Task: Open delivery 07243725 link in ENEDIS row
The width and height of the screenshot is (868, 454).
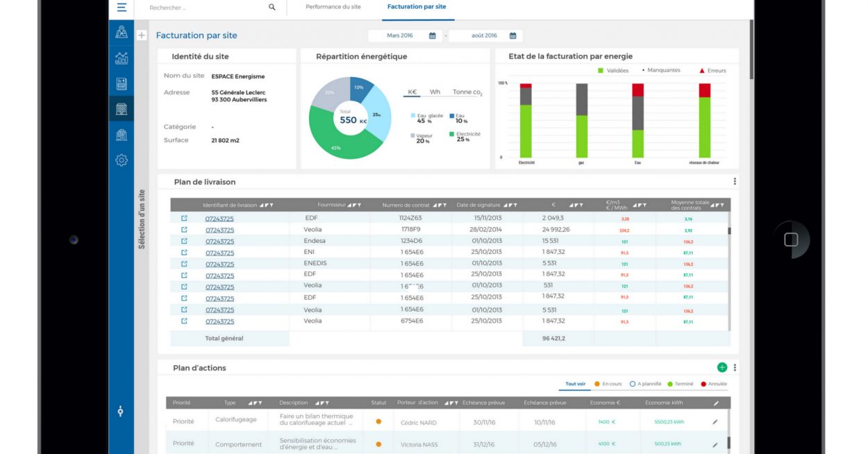Action: (x=219, y=264)
